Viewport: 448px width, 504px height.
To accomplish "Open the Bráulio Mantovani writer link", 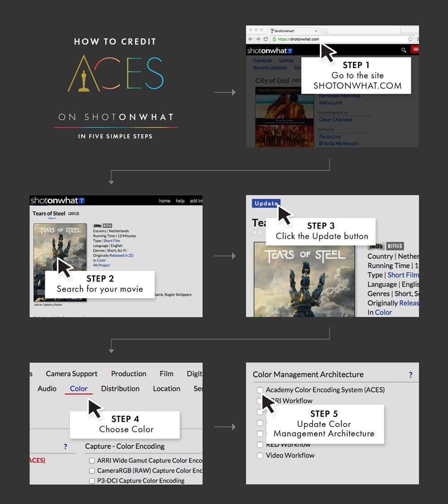I will pos(339,143).
